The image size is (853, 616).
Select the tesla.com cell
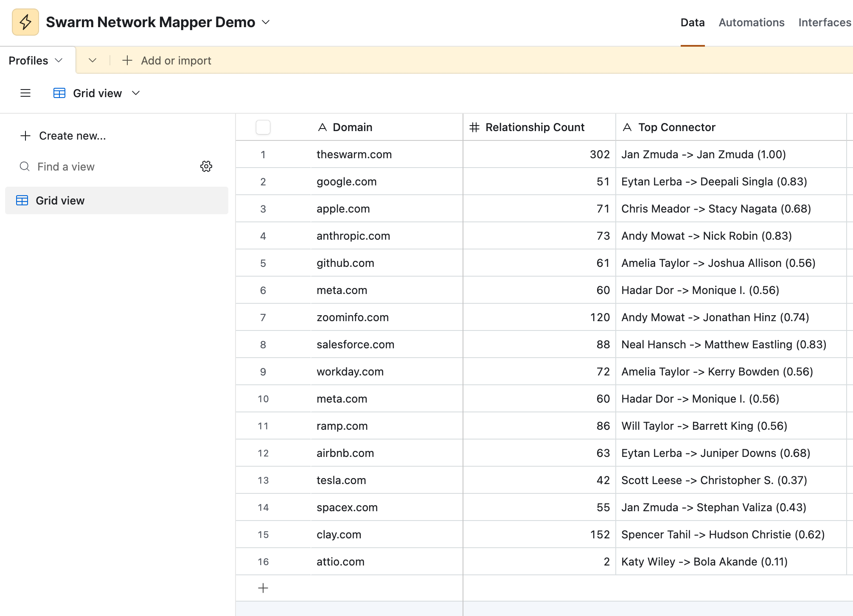[386, 480]
